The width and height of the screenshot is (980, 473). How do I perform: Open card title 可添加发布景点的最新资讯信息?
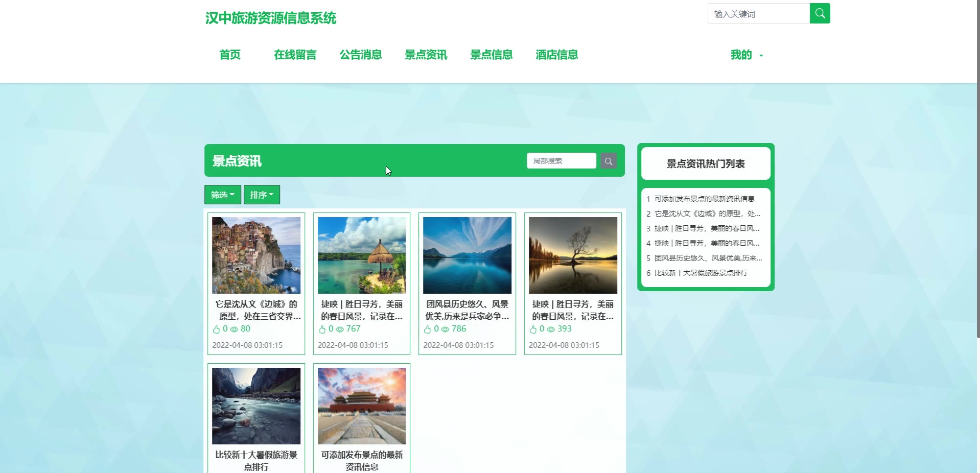tap(362, 461)
